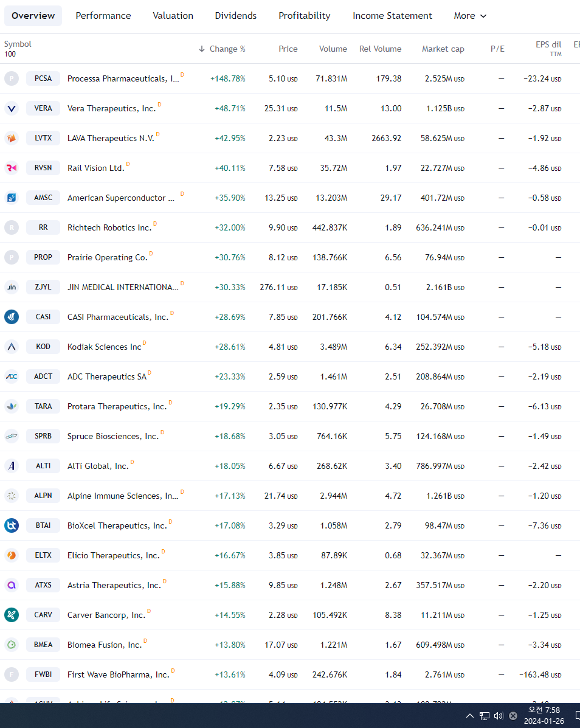Viewport: 580px width, 728px height.
Task: Click the EPS dil TTM column header
Action: (548, 48)
